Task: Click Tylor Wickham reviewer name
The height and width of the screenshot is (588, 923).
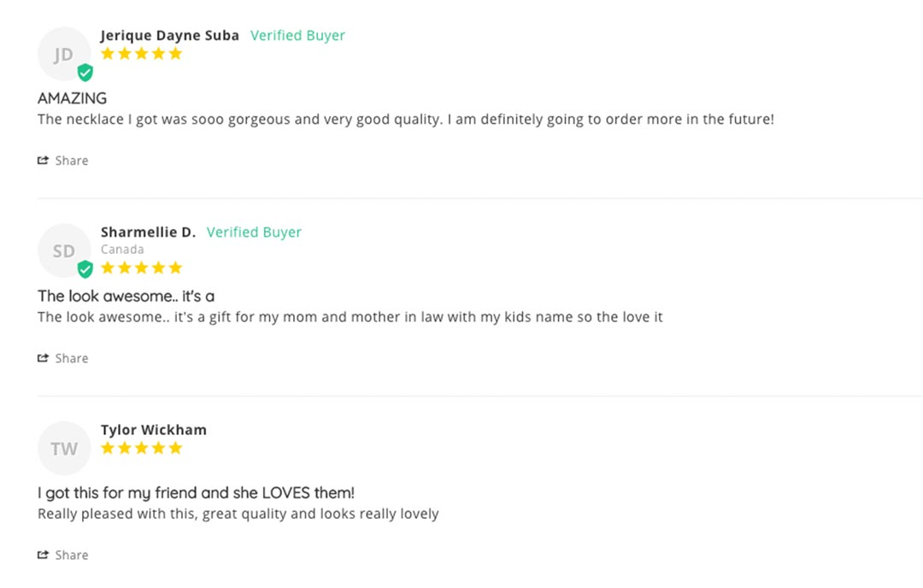Action: pyautogui.click(x=154, y=430)
